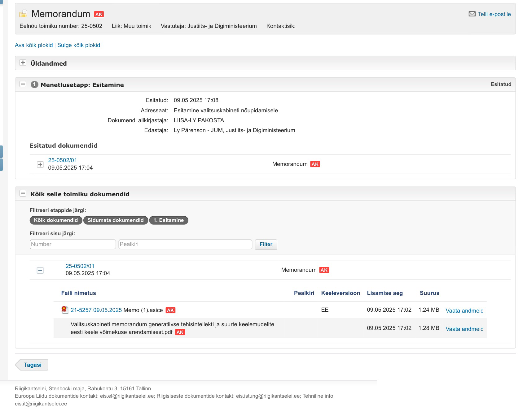Expand document 25-0502/01 under Esitatud dokumendid
The width and height of the screenshot is (523, 420).
tap(40, 164)
